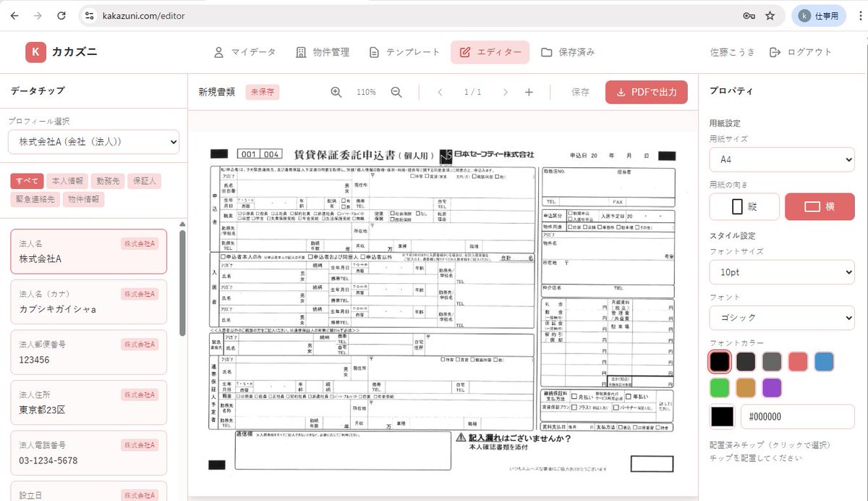Click the 佐藤こうき user name
This screenshot has width=868, height=501.
[732, 52]
